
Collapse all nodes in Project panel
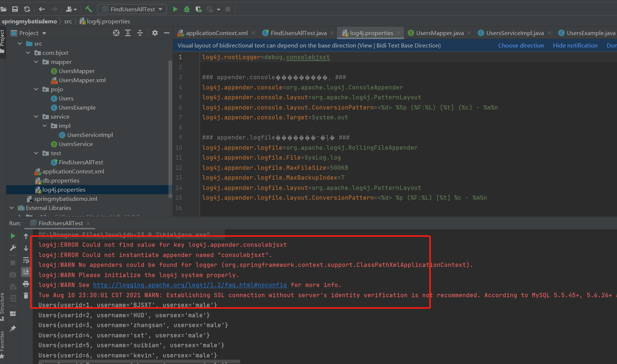pos(140,33)
